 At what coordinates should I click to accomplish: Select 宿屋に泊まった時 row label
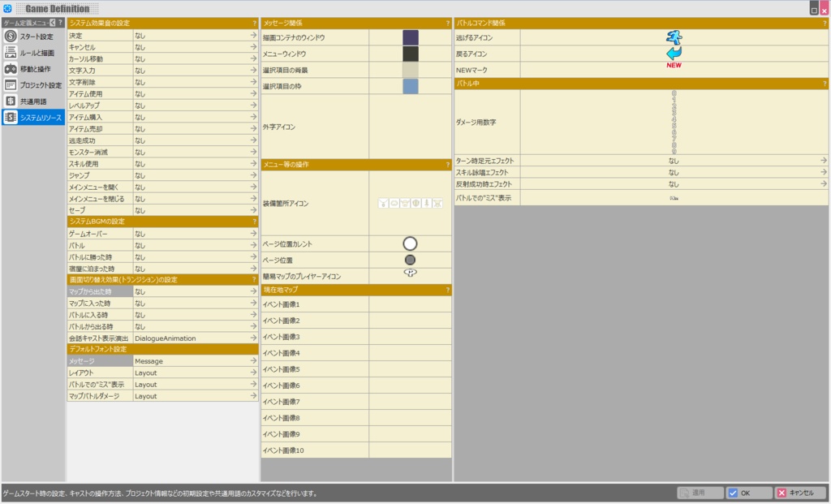click(x=92, y=269)
